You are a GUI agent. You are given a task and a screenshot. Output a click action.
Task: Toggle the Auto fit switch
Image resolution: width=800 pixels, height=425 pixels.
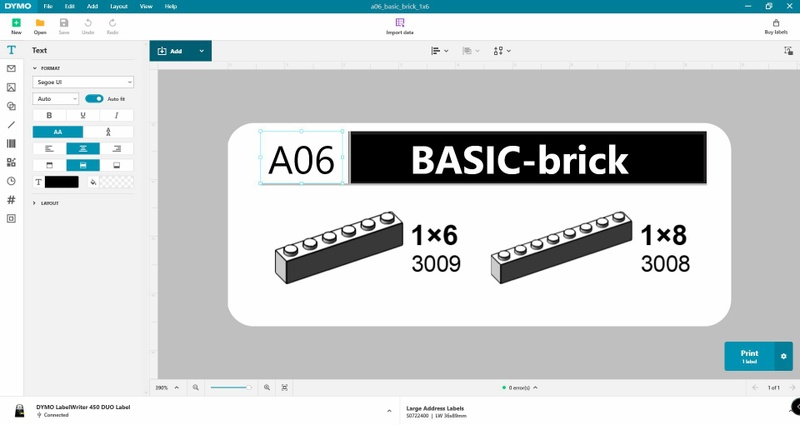pos(94,98)
